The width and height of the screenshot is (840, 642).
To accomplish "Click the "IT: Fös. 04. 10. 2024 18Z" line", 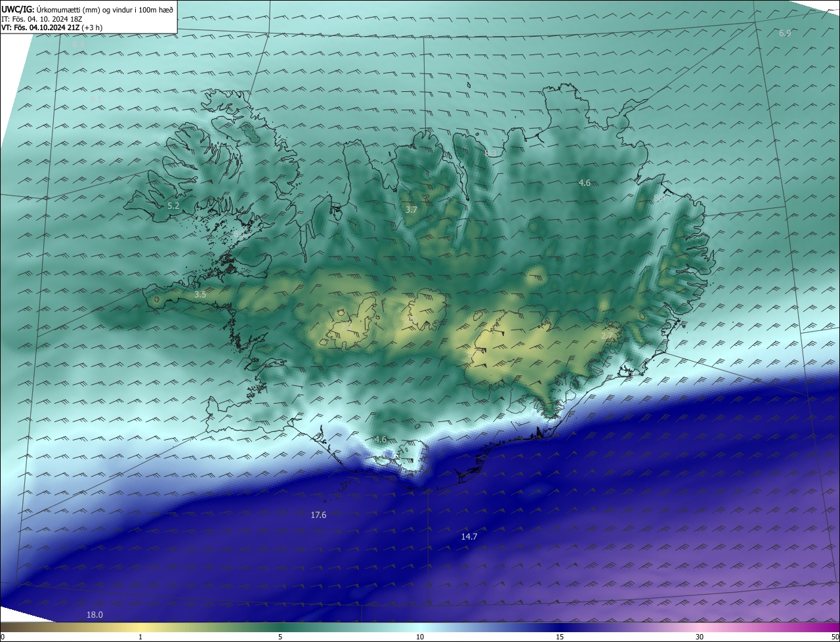I will click(x=41, y=18).
